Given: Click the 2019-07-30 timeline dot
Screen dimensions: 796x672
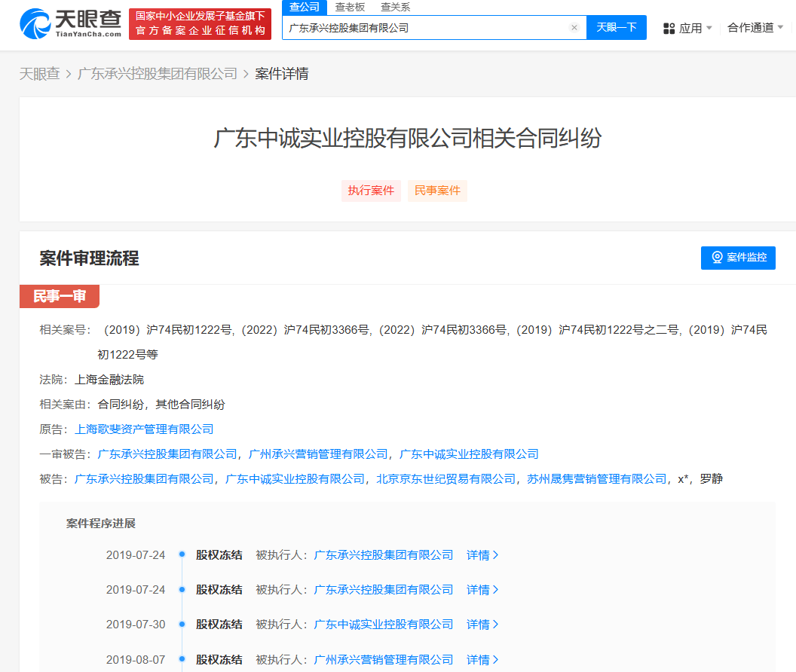Looking at the screenshot, I should (x=182, y=624).
